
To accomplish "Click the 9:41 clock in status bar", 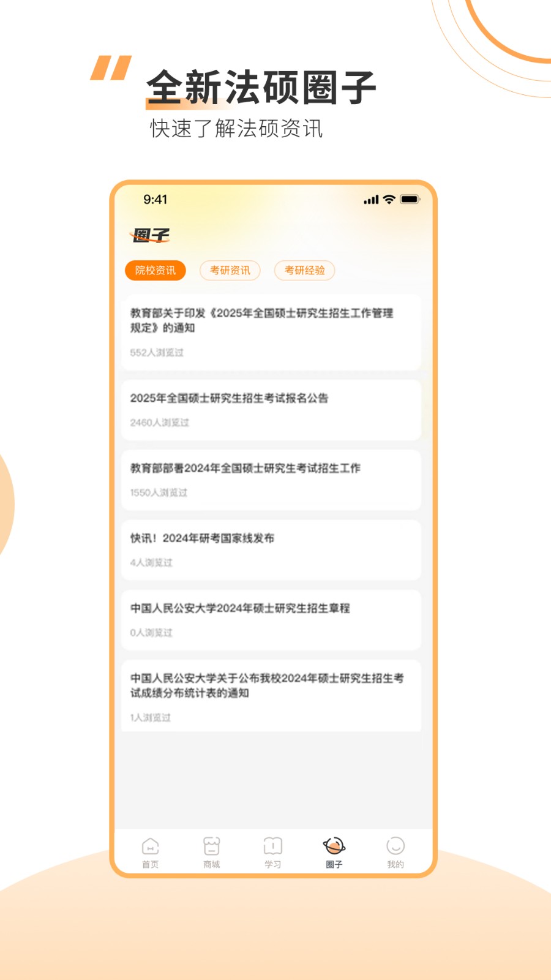I will tap(156, 200).
